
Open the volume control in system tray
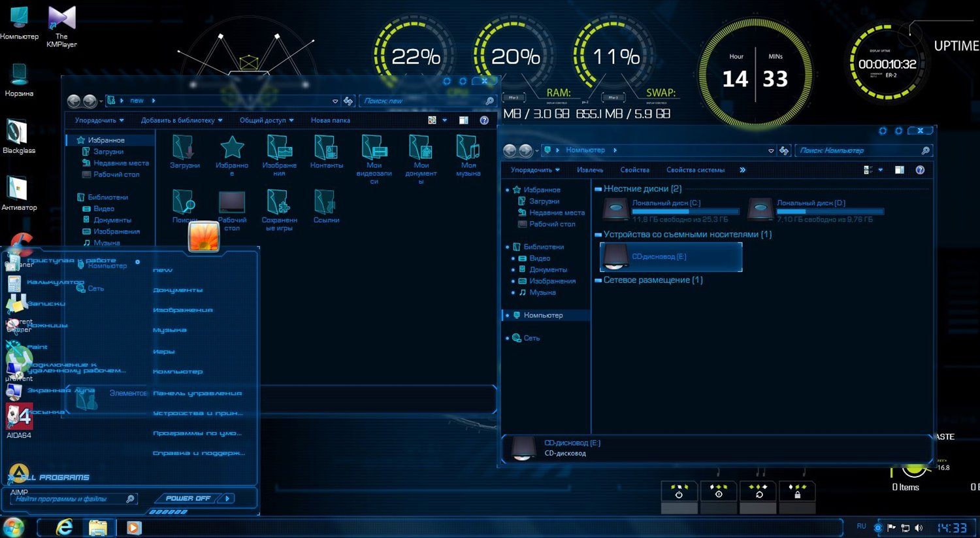(919, 528)
